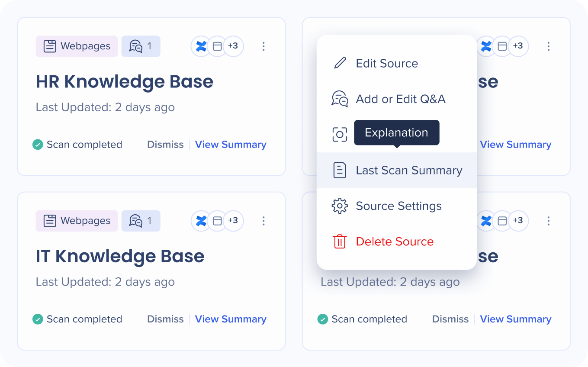Screen dimensions: 588x367
Task: Click Delete Source in the menu
Action: pos(394,241)
